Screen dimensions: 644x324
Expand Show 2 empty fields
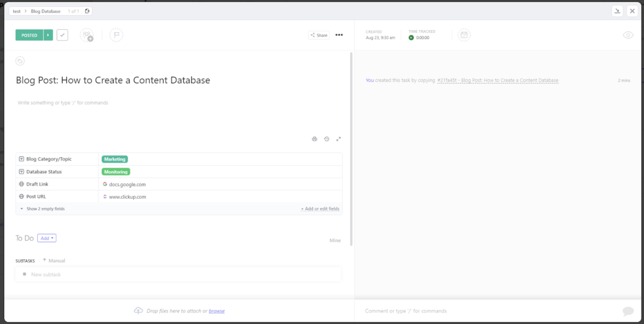[45, 209]
